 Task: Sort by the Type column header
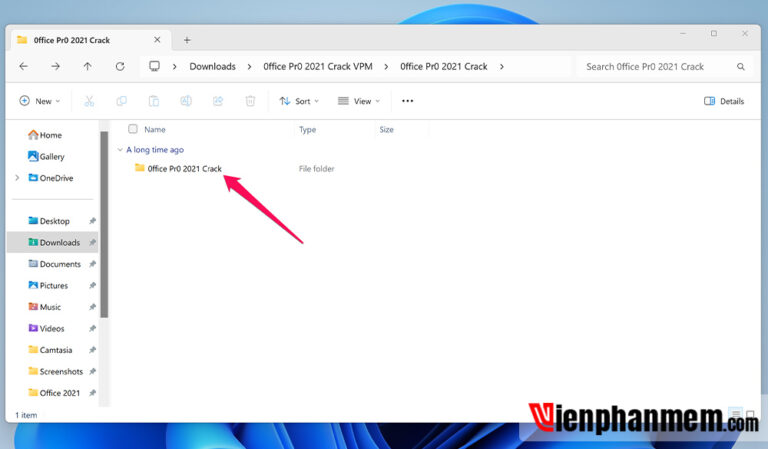pos(308,129)
